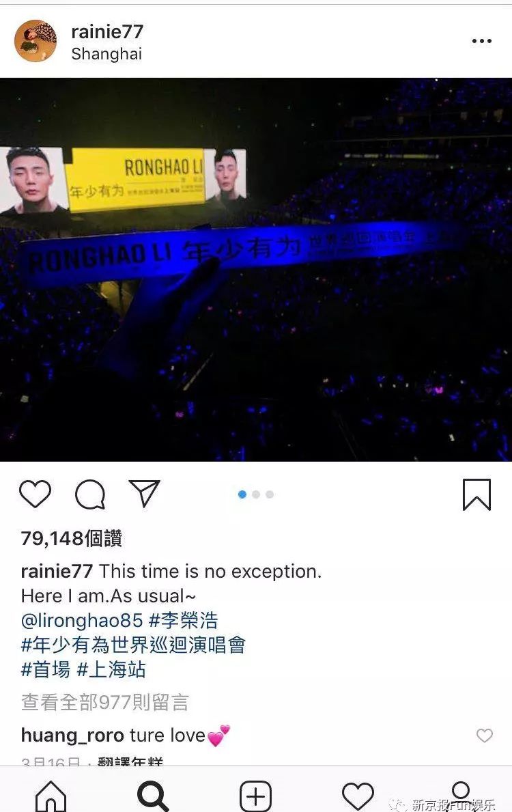Open the rainie77 username at top

click(x=107, y=31)
